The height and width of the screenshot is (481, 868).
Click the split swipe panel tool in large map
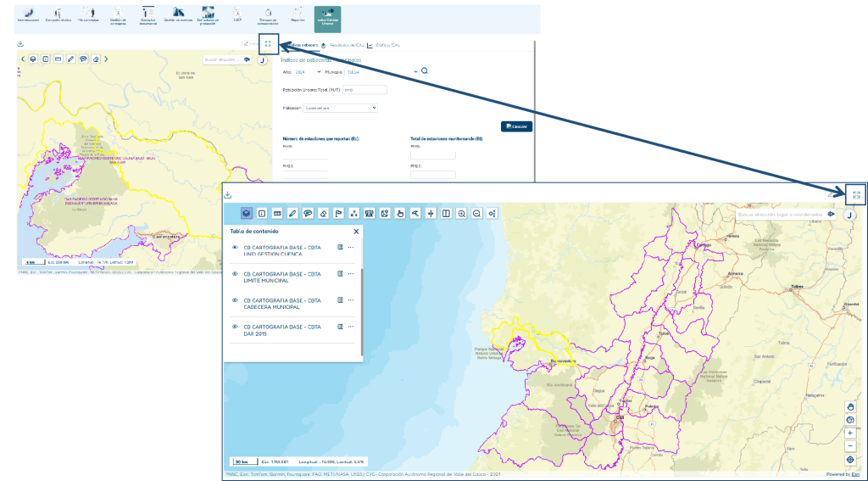click(x=446, y=213)
